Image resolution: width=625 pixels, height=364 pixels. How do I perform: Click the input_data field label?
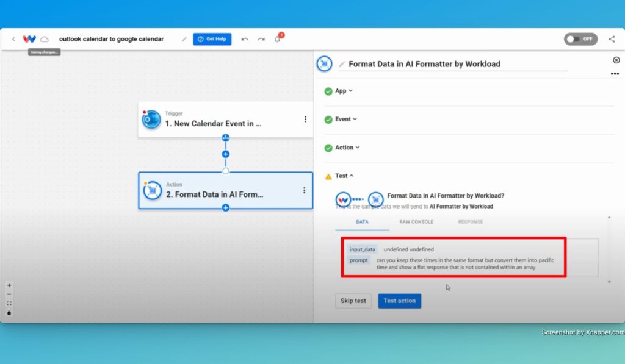[x=363, y=249]
